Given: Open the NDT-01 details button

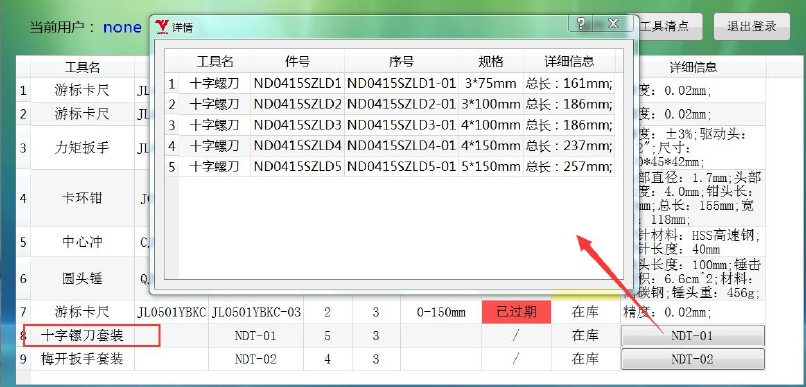Looking at the screenshot, I should 692,336.
